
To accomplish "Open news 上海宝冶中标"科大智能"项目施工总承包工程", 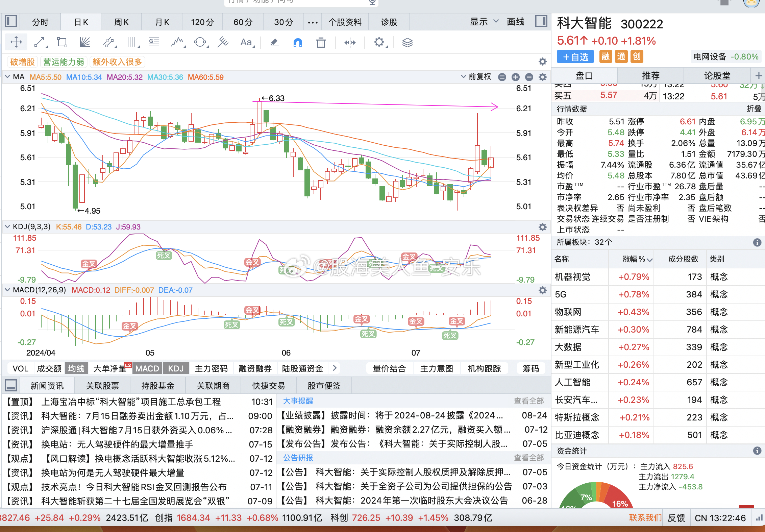I will [x=131, y=402].
